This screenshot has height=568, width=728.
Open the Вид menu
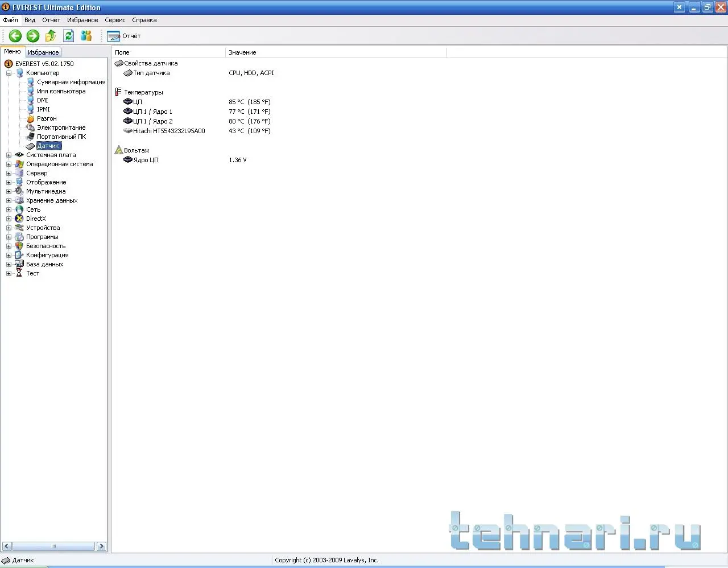30,20
